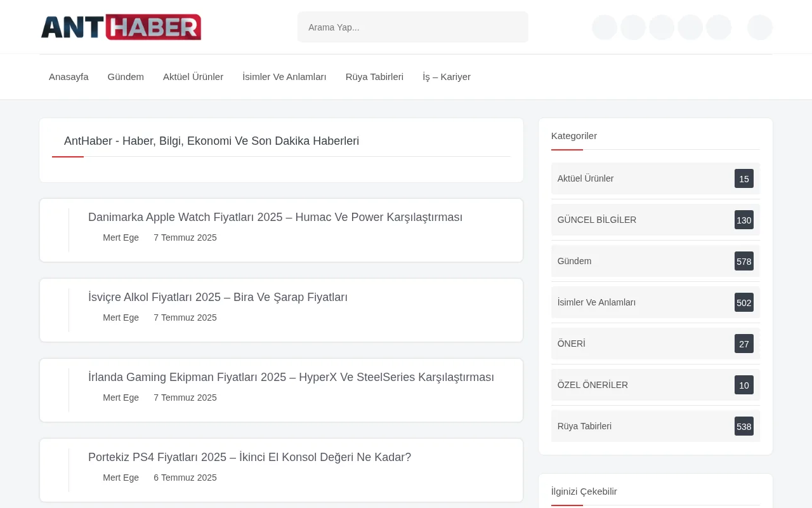Open the GÜNCEL BİLGİLER category
Image resolution: width=812 pixels, height=508 pixels.
pyautogui.click(x=597, y=220)
